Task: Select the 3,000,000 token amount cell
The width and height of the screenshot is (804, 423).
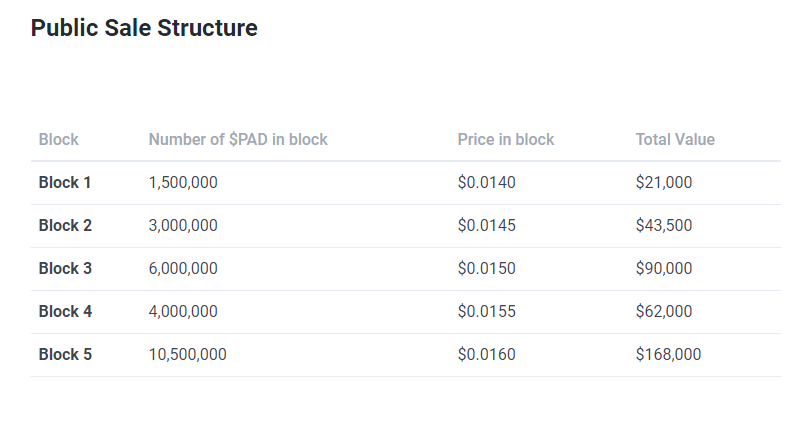Action: coord(183,226)
